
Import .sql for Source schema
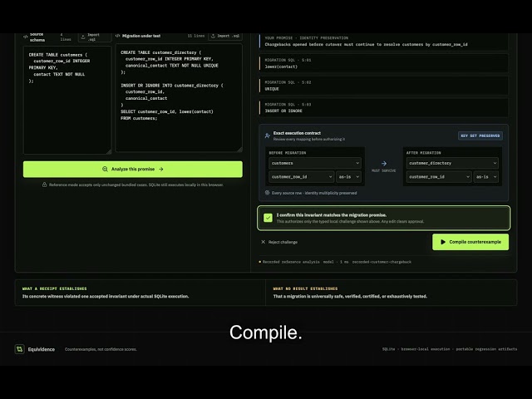coord(94,37)
